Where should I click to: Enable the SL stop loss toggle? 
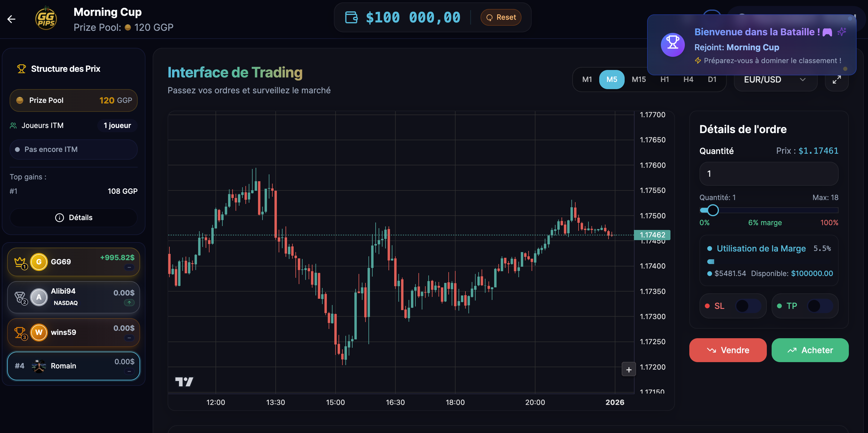coord(748,306)
